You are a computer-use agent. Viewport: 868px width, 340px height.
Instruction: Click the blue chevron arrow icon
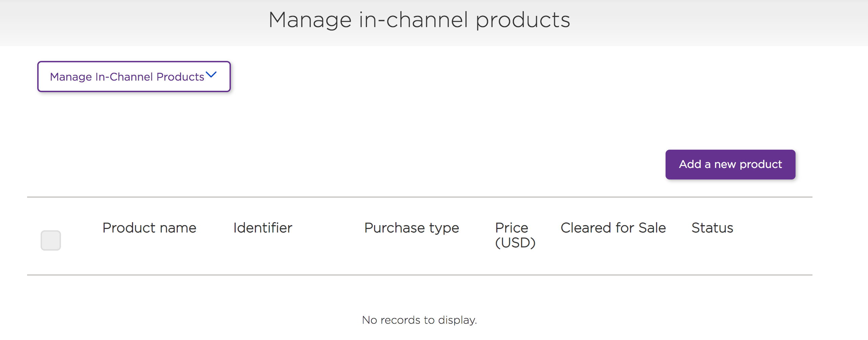(x=211, y=75)
